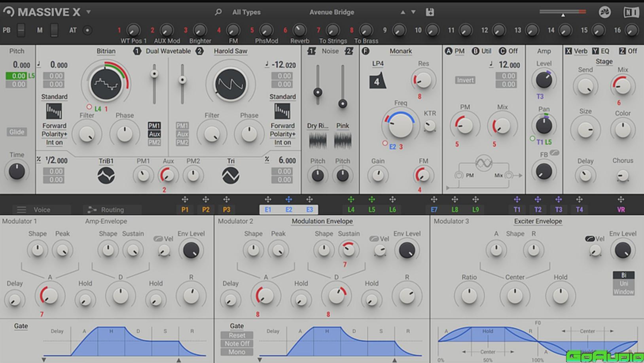The width and height of the screenshot is (644, 363).
Task: Open the Monark filter type menu
Action: tap(401, 51)
